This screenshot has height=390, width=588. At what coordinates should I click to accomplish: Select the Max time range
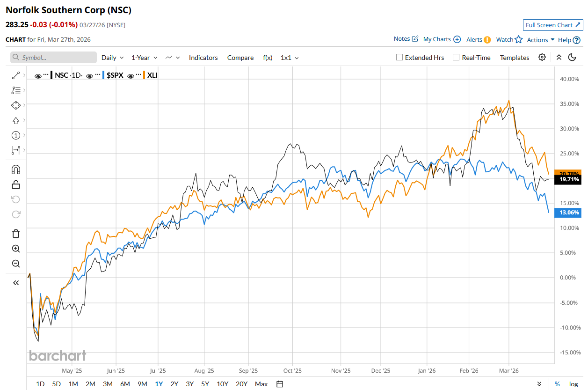click(261, 384)
